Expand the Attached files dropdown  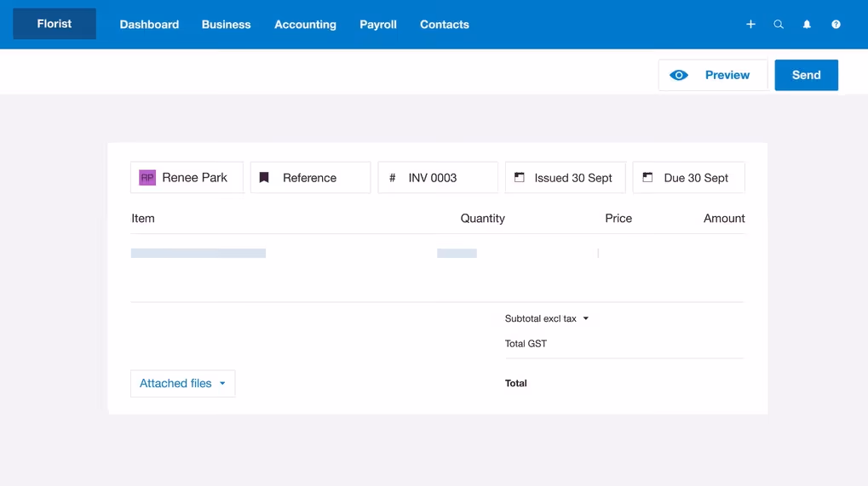click(182, 383)
